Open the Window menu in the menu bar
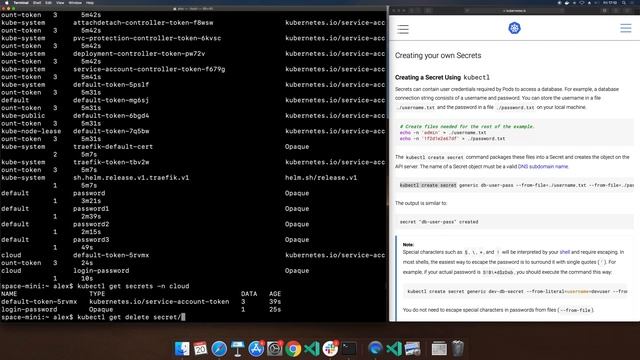The height and width of the screenshot is (360, 640). click(x=75, y=2)
